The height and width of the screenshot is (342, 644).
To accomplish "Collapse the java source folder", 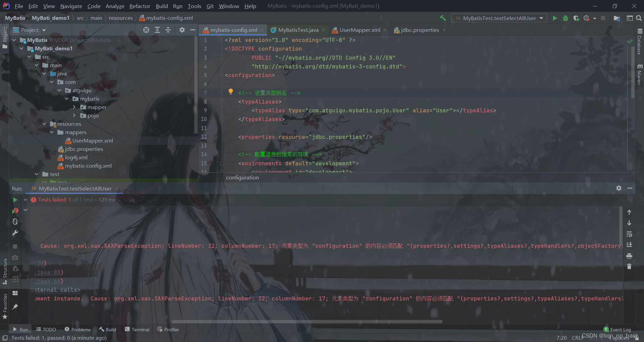I will [x=44, y=73].
